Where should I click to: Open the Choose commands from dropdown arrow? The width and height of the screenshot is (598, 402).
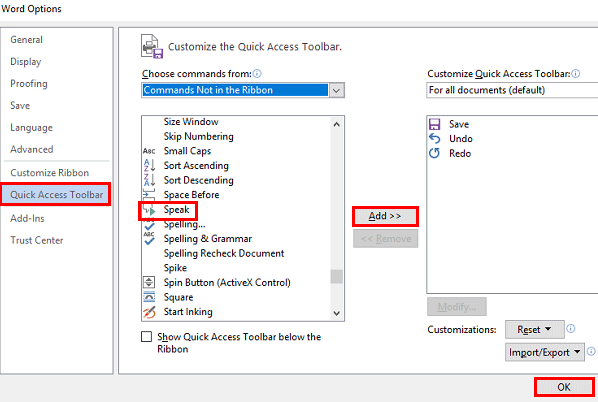coord(336,90)
